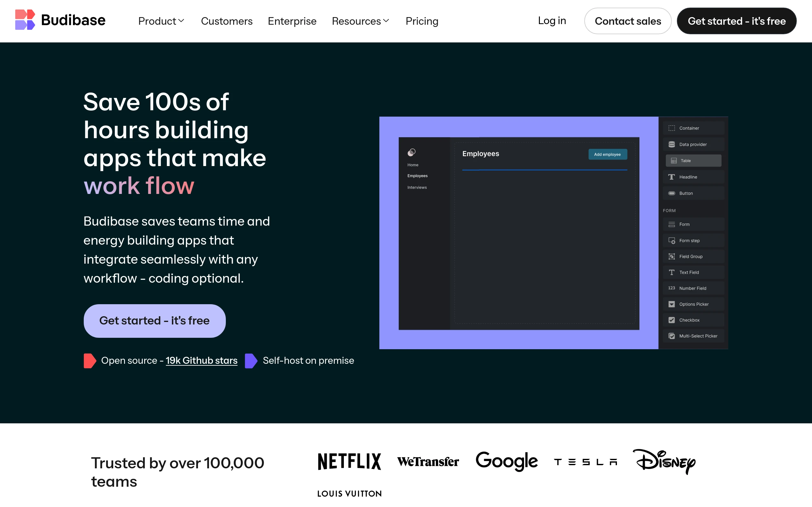Image resolution: width=812 pixels, height=507 pixels.
Task: Select the Table component in panel
Action: 693,161
